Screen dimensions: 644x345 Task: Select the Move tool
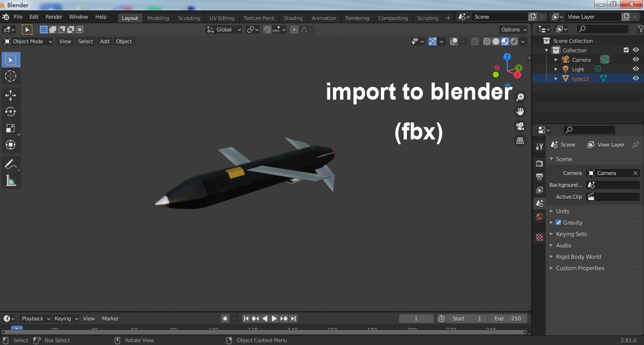(x=11, y=95)
